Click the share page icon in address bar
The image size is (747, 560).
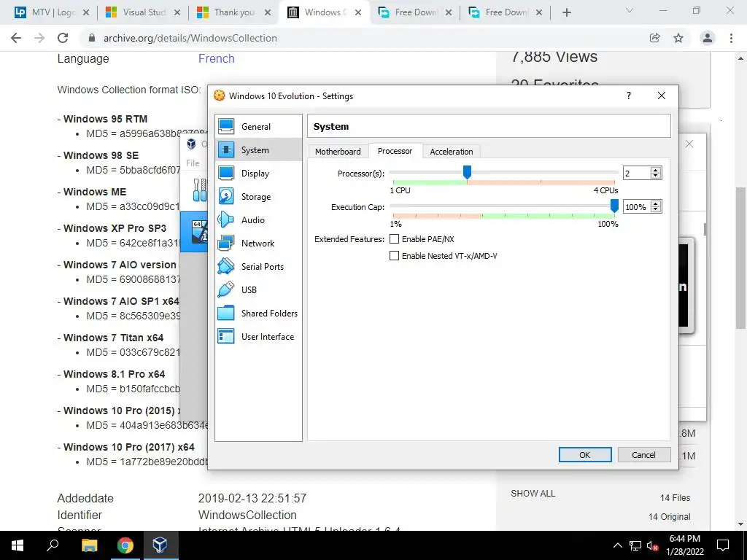click(655, 38)
